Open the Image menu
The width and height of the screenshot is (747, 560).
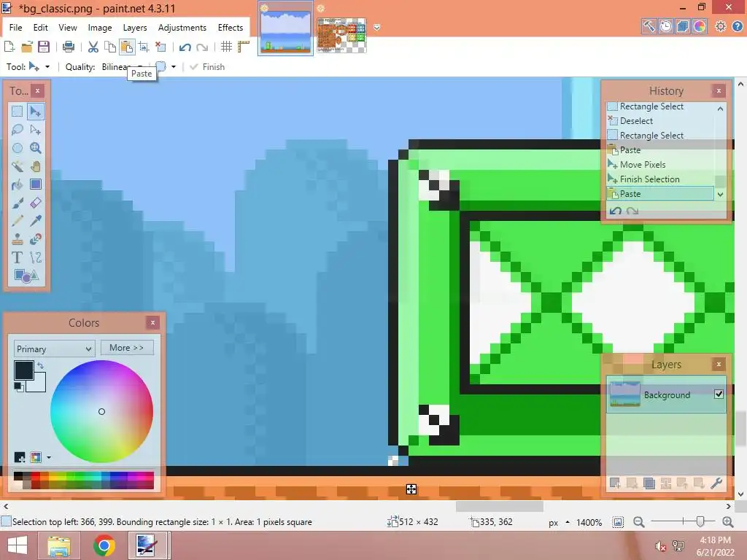100,28
